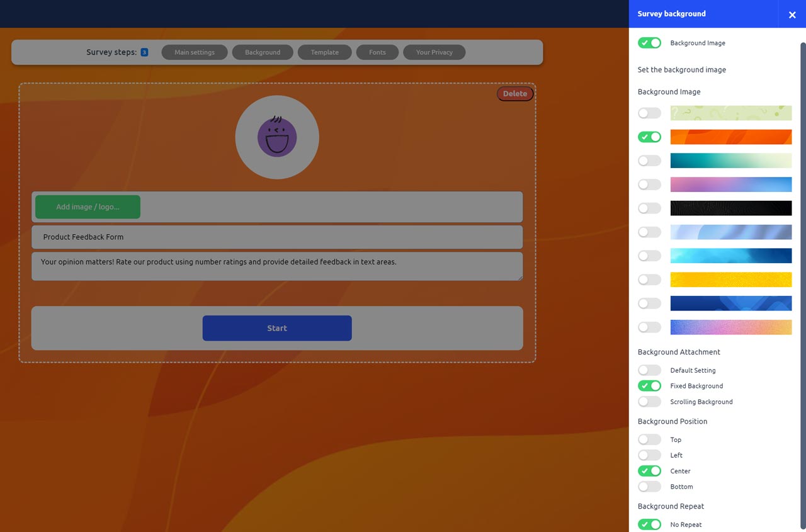Click the Your Privacy step
The width and height of the screenshot is (806, 532).
click(x=434, y=52)
